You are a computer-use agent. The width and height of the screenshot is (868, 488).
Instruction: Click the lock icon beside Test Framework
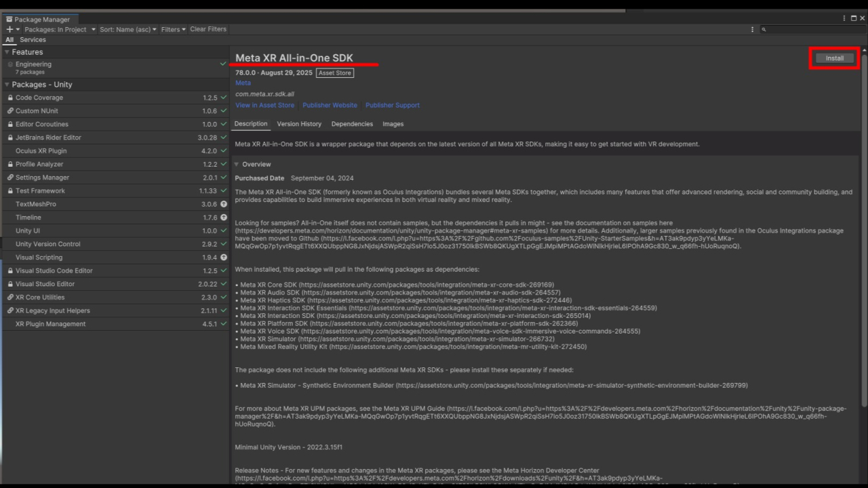pyautogui.click(x=10, y=190)
